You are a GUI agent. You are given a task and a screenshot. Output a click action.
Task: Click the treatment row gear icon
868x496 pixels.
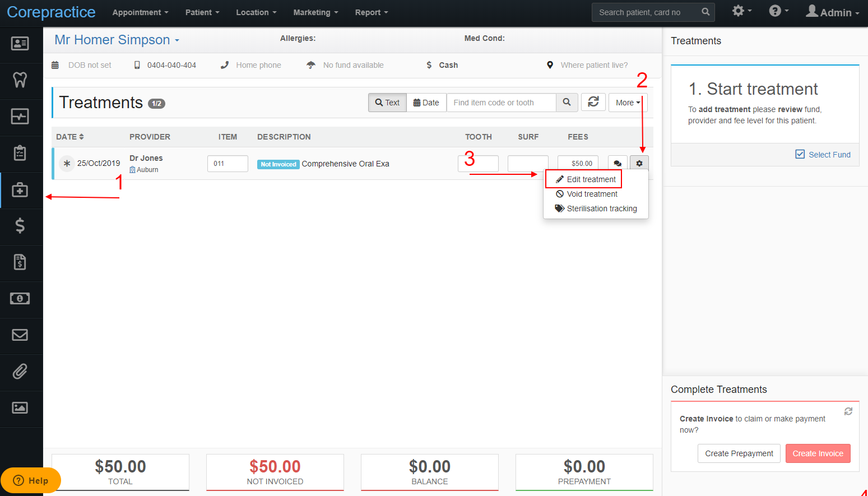[639, 164]
